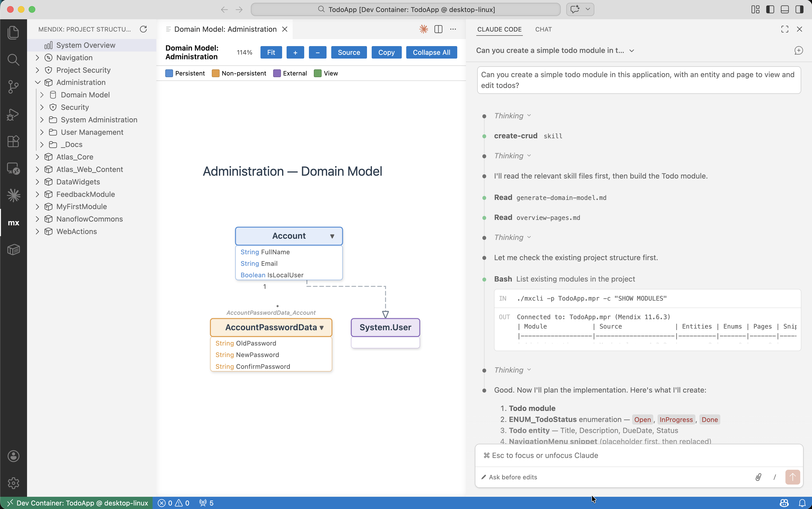Toggle Ask before edits mode
812x509 pixels.
509,477
